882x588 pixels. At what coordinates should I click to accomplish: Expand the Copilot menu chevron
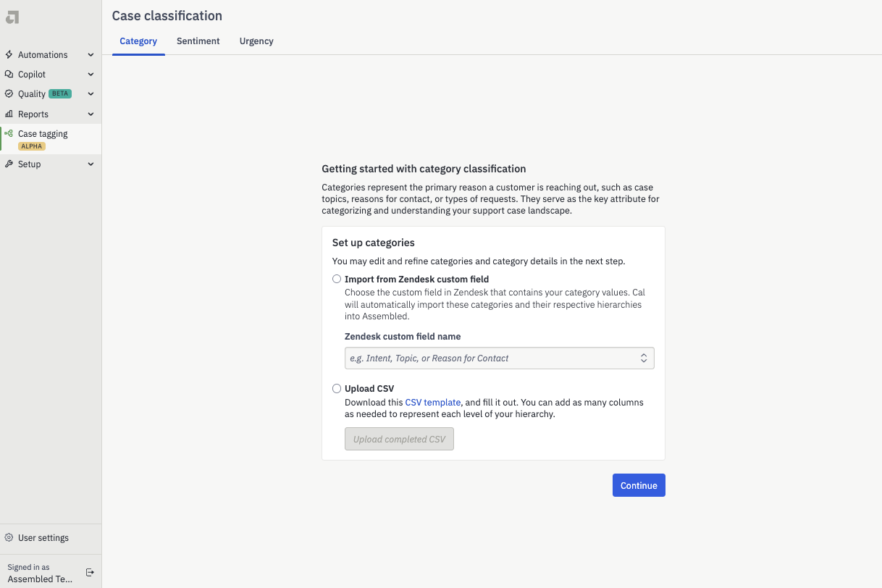click(x=91, y=75)
